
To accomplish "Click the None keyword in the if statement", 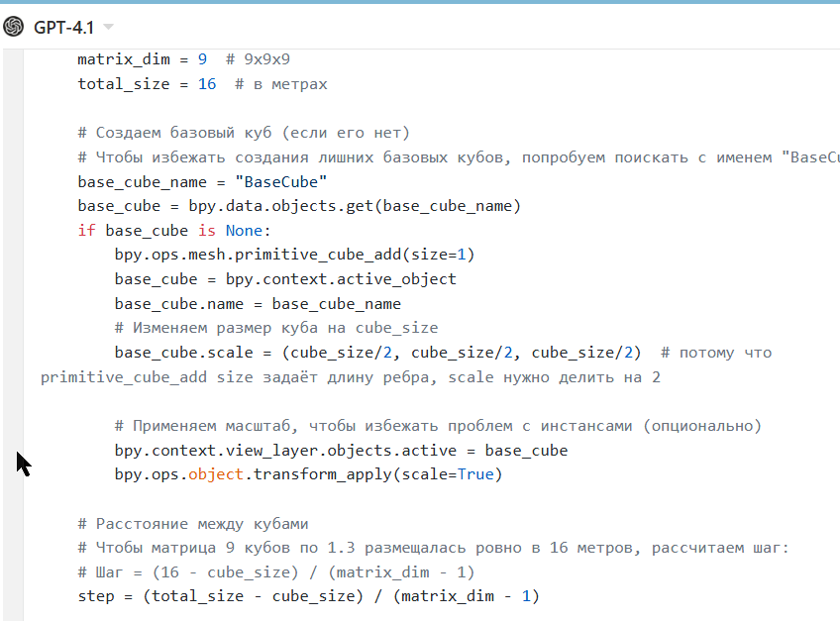I will 244,231.
